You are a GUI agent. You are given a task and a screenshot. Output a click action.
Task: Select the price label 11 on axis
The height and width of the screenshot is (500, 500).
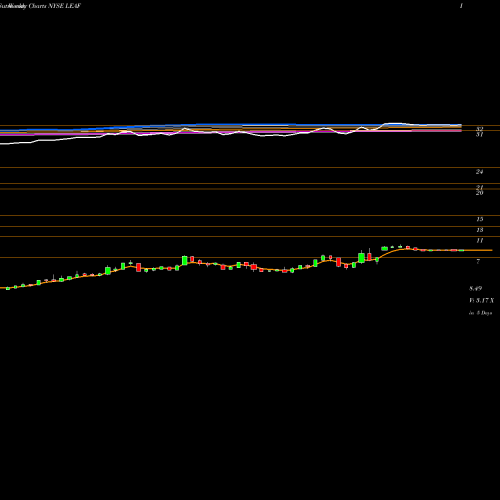click(480, 241)
